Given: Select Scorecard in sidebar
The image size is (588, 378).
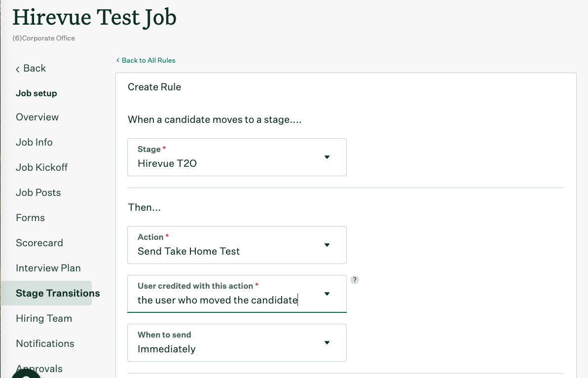Looking at the screenshot, I should (39, 243).
